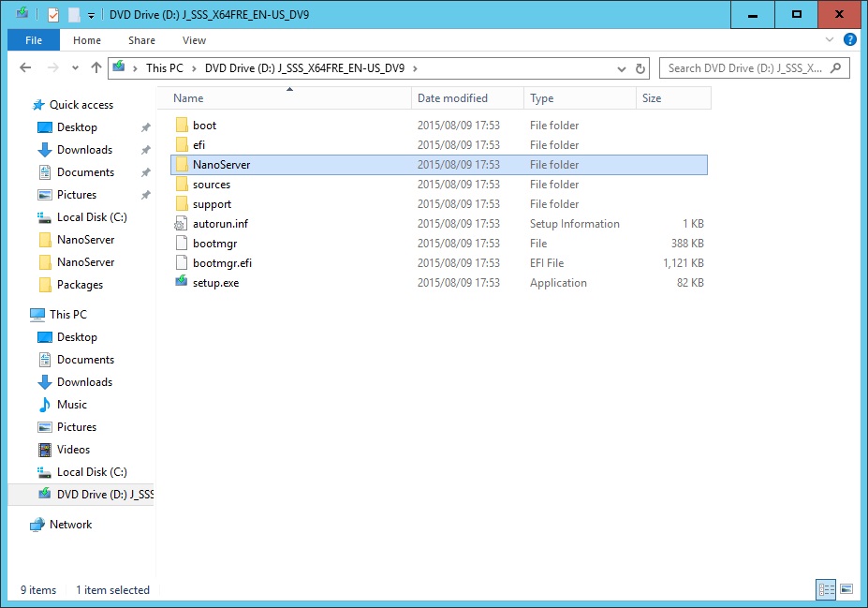This screenshot has height=608, width=868.
Task: Click the New folder icon in the quick access toolbar
Action: pos(74,15)
